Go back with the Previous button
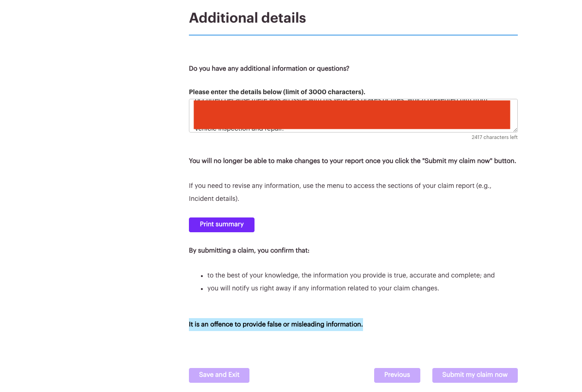582x392 pixels. (x=397, y=375)
